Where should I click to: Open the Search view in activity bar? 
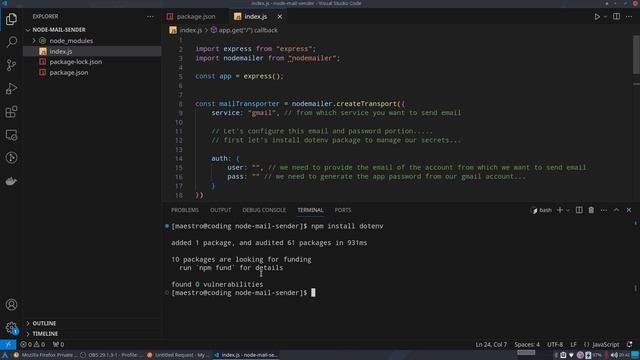11,42
